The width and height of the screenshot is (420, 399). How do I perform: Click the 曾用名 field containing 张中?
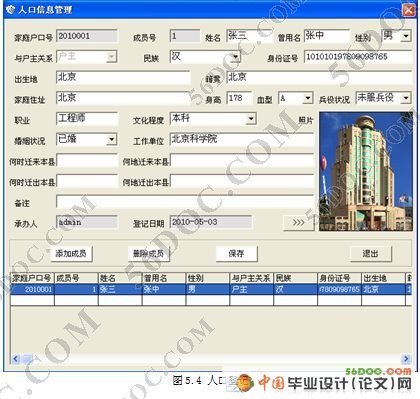point(327,36)
